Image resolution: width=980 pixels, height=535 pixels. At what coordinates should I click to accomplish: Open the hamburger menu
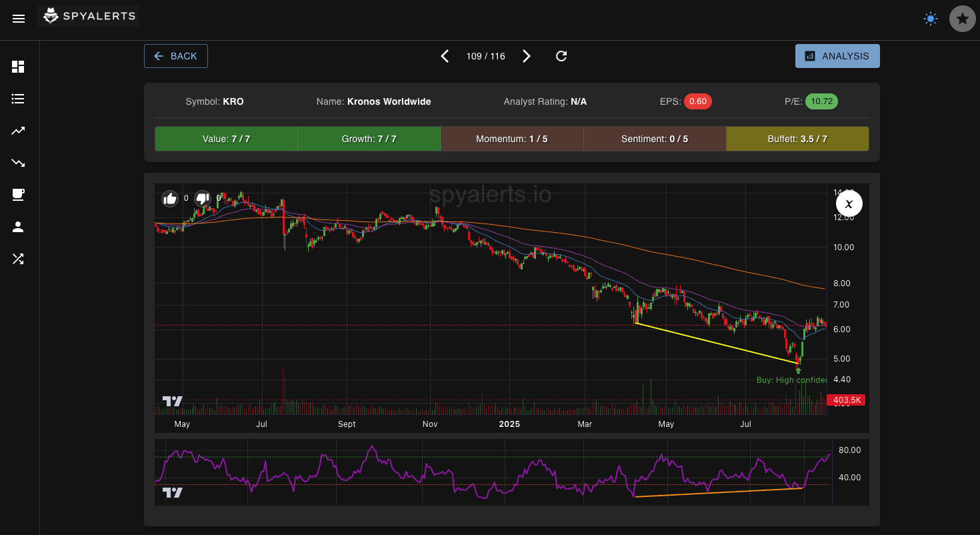[x=19, y=18]
